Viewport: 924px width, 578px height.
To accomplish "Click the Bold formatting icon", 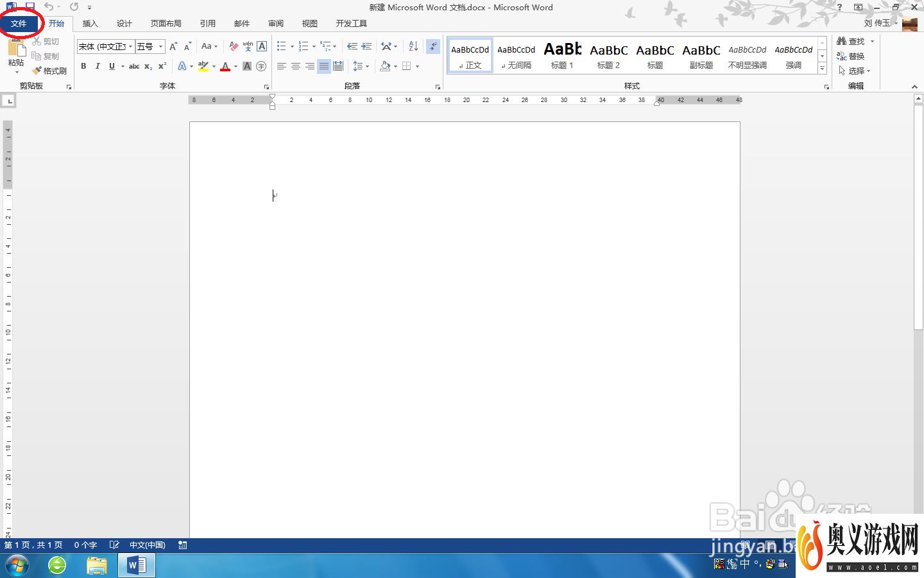I will point(83,66).
